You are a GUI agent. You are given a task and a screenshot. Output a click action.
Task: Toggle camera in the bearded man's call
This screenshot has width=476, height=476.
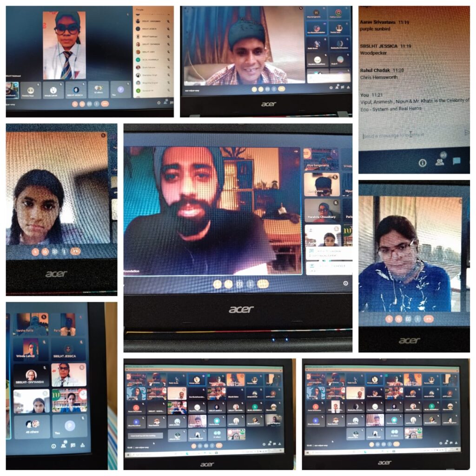point(228,284)
